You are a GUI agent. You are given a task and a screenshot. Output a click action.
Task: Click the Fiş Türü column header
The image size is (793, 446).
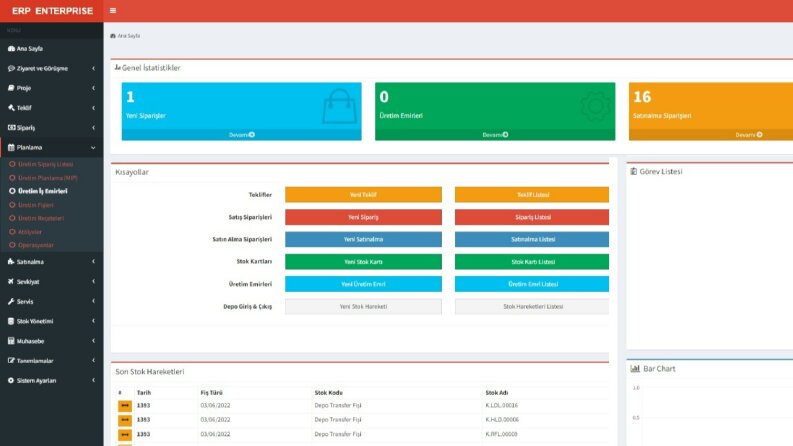[x=211, y=392]
